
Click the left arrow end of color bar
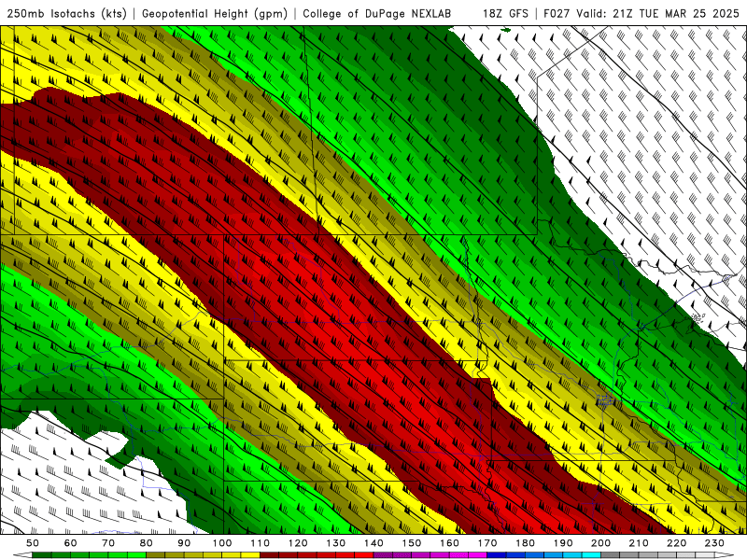(22, 555)
